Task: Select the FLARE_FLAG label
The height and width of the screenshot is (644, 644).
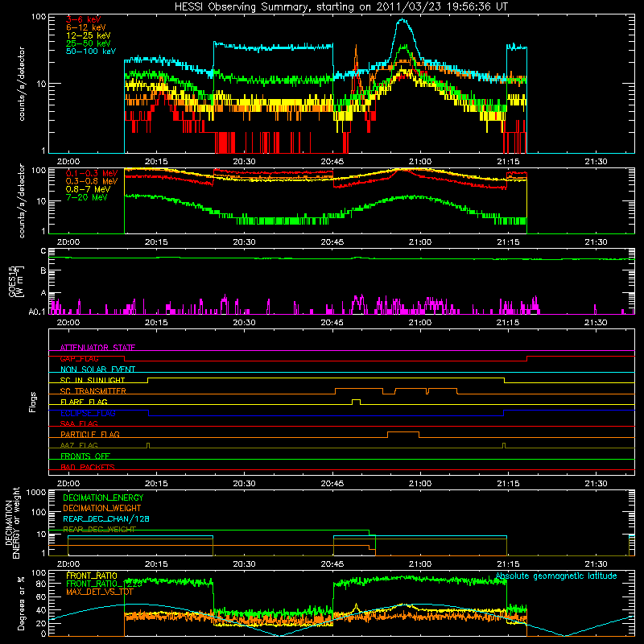Action: point(84,402)
